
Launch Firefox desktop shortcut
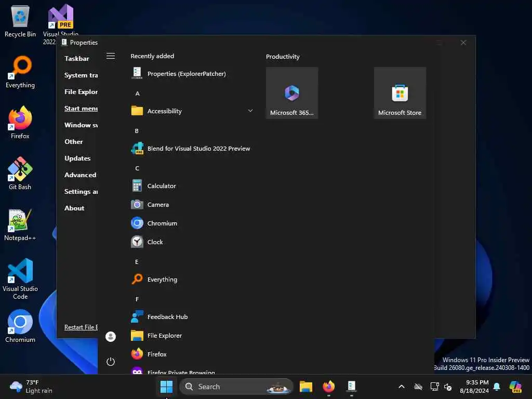tap(20, 123)
